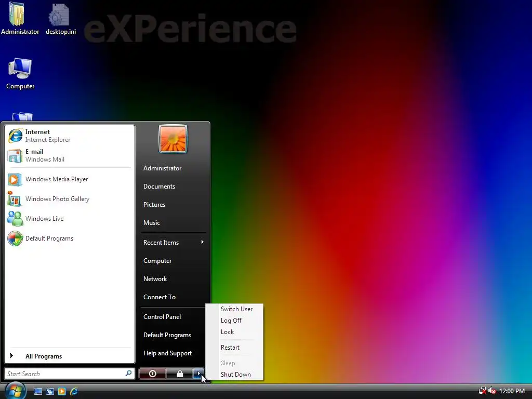Open Computer from Start menu right pane
Screen dimensions: 532x399
[x=173, y=261]
